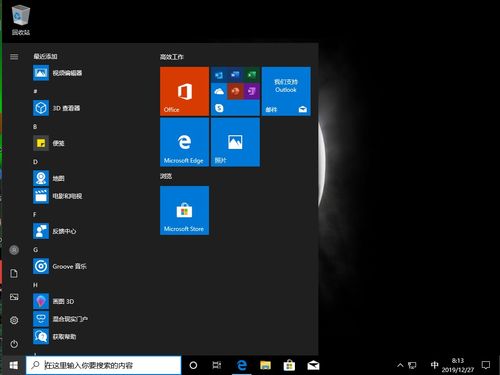
Task: Click the F letter header in app list
Action: [x=35, y=215]
